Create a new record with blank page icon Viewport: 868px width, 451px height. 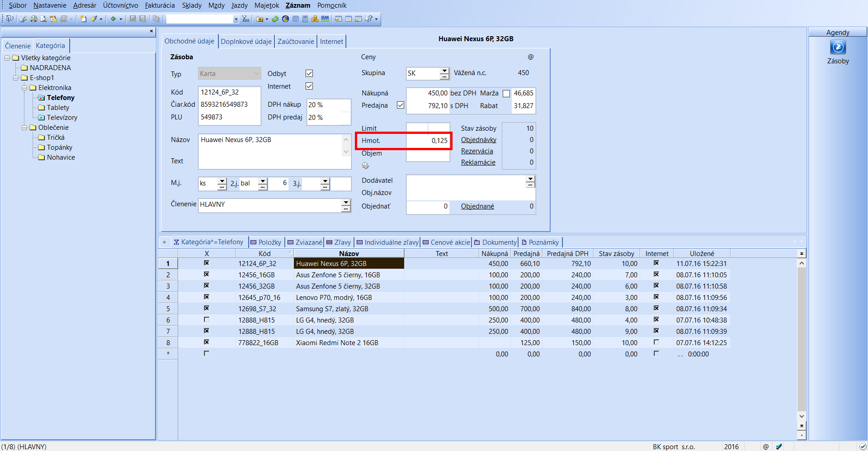click(x=83, y=19)
